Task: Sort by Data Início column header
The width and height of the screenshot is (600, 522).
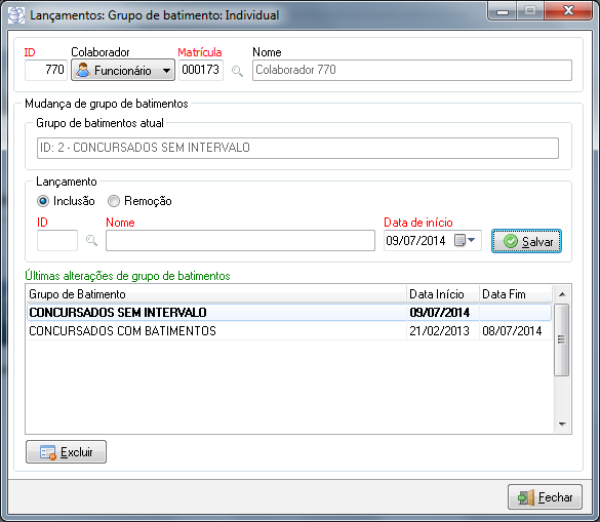Action: click(441, 294)
